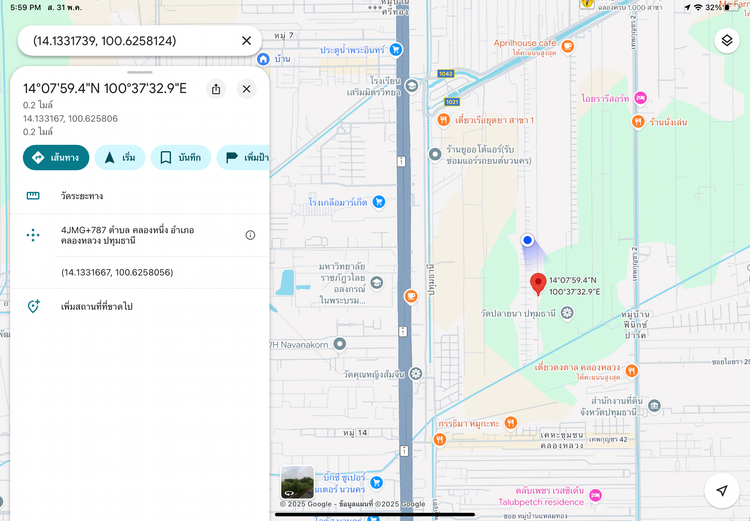
Task: Select เพิ่มสถานที่ที่ขาดไป add missing place
Action: [x=96, y=306]
